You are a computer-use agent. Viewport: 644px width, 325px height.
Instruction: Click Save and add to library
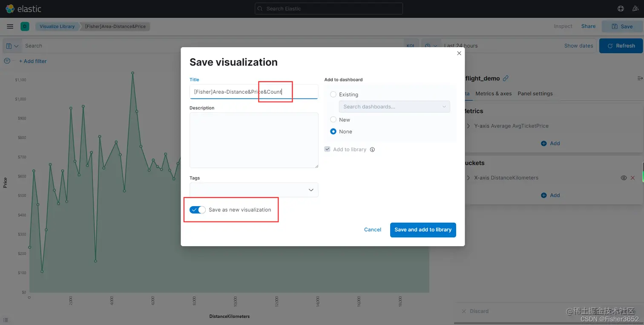[423, 230]
